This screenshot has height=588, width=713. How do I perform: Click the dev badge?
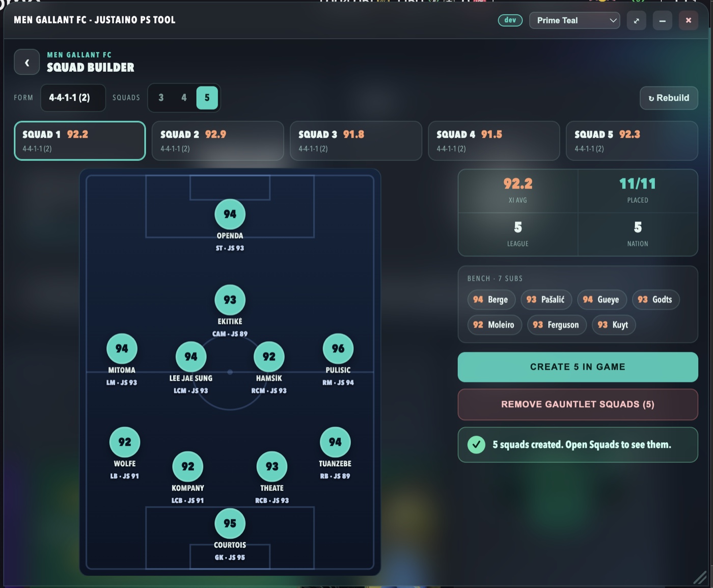[x=510, y=20]
